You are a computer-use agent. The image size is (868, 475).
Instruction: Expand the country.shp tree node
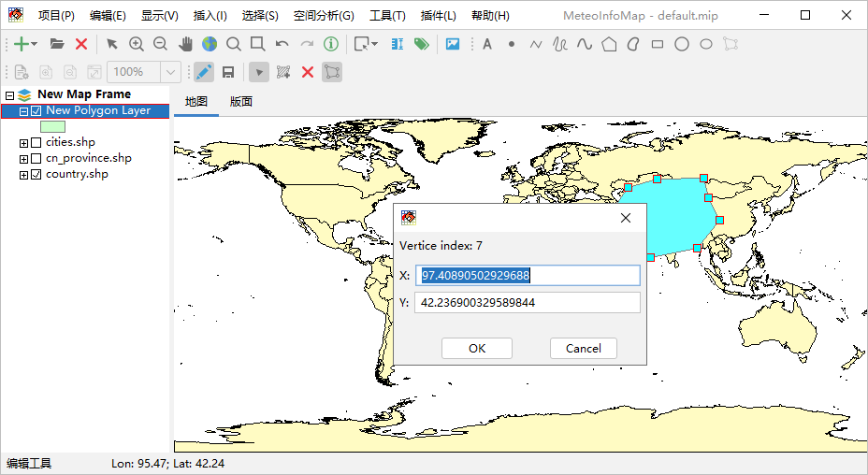coord(23,175)
